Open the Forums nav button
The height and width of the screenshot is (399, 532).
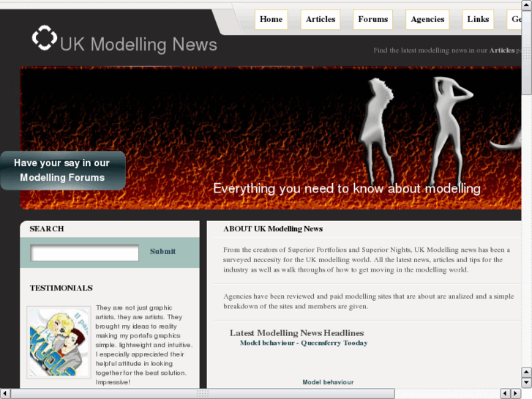pyautogui.click(x=373, y=19)
